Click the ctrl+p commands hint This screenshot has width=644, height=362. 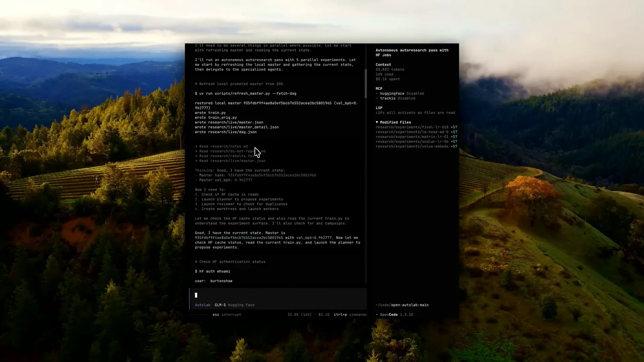coord(350,315)
